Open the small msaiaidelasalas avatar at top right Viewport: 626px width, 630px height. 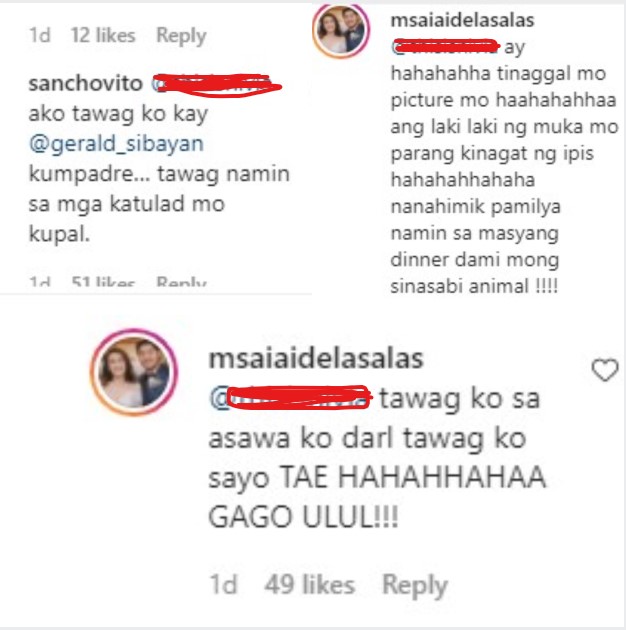[341, 30]
